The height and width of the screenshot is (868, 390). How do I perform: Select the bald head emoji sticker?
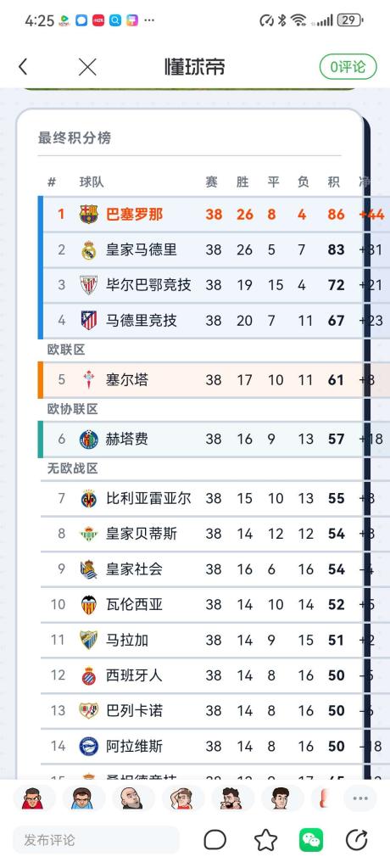(131, 798)
